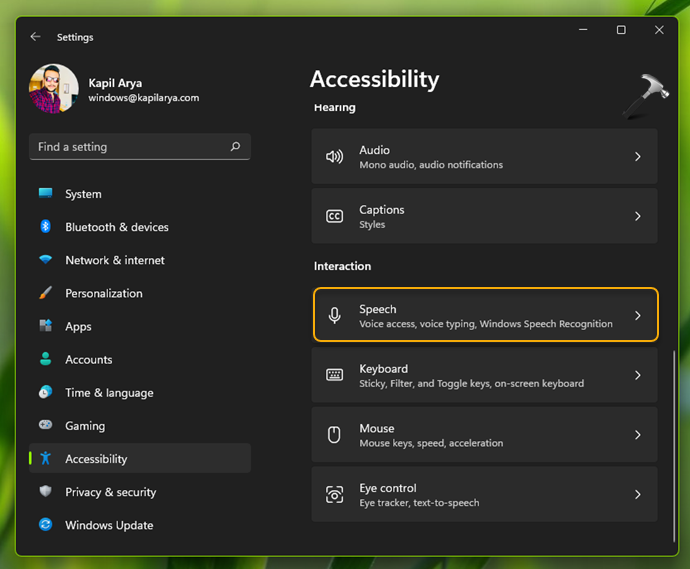Click the search magnifier icon

tap(235, 147)
